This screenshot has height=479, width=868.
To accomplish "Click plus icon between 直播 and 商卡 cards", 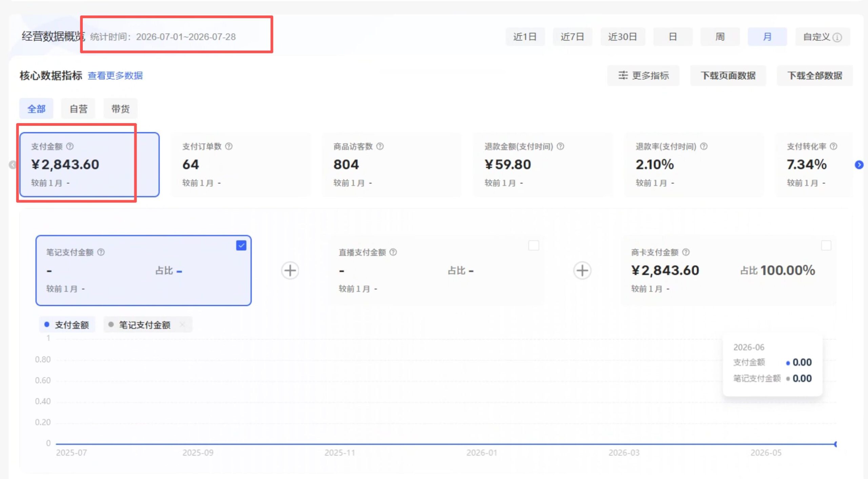I will point(583,271).
